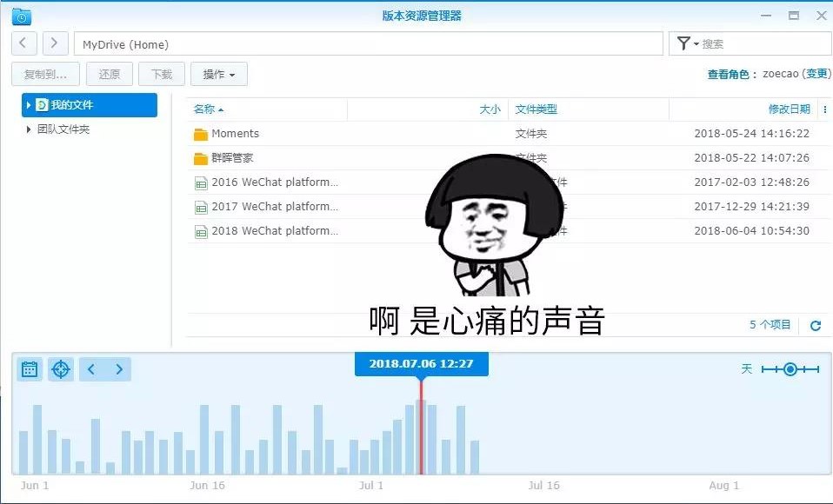833x504 pixels.
Task: Expand the 我的文件 tree arrow
Action: pyautogui.click(x=29, y=105)
